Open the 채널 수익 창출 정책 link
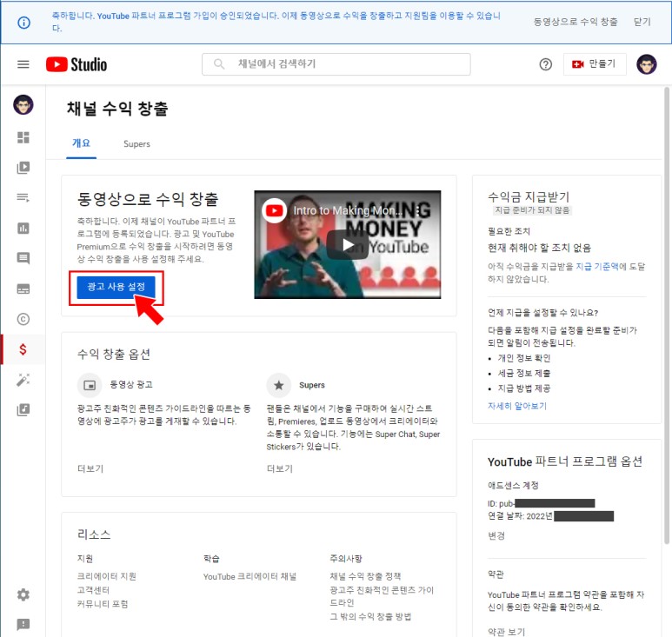This screenshot has height=637, width=672. coord(365,576)
